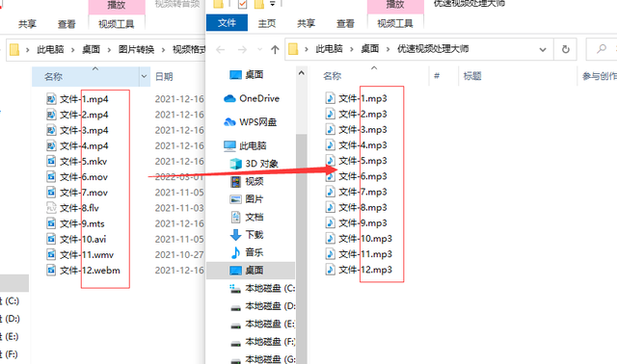Image resolution: width=617 pixels, height=364 pixels.
Task: Click 桌面 breadcrumb in left window
Action: (x=91, y=49)
